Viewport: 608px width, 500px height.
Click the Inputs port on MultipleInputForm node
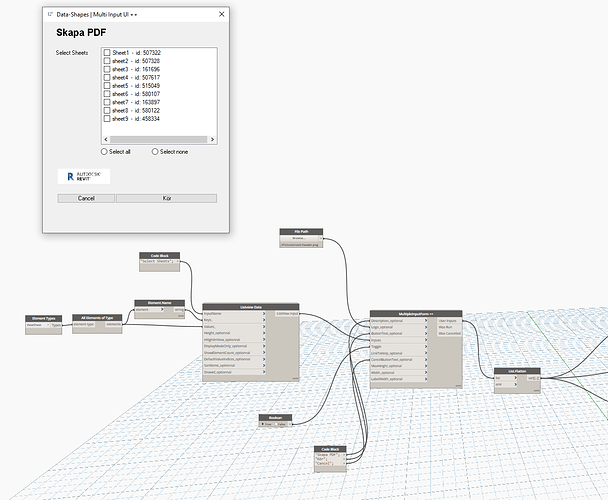coord(399,340)
